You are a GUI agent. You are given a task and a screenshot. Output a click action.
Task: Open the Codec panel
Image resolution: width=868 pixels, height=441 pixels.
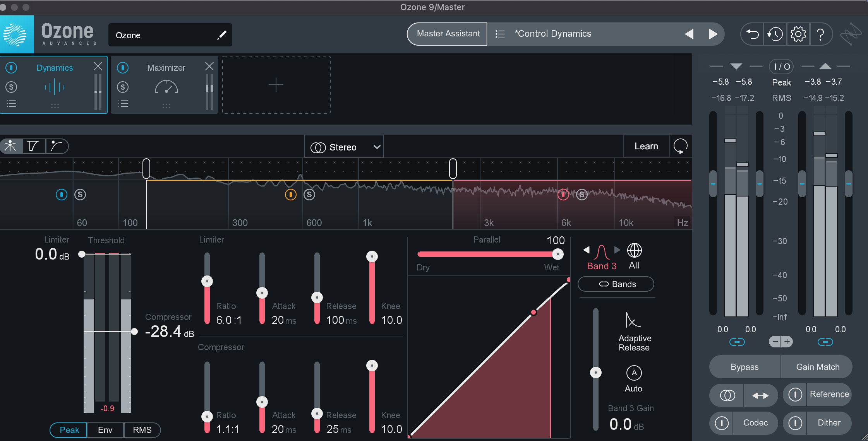point(755,423)
